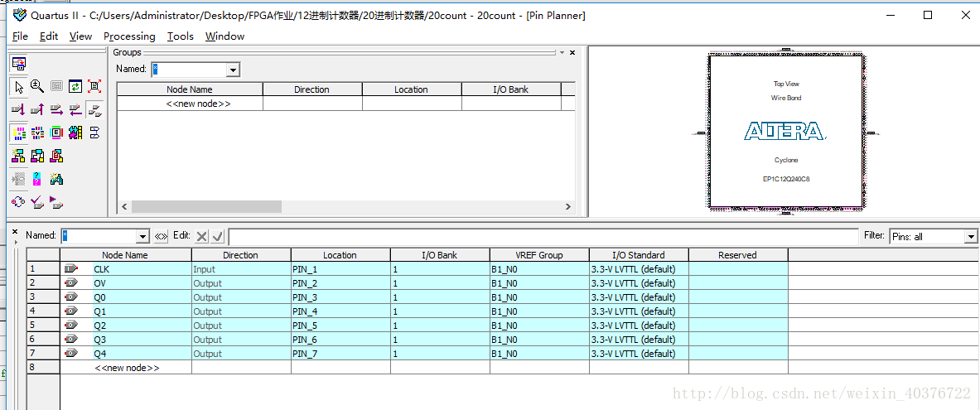
Task: Click the Reserved column header
Action: tap(738, 255)
